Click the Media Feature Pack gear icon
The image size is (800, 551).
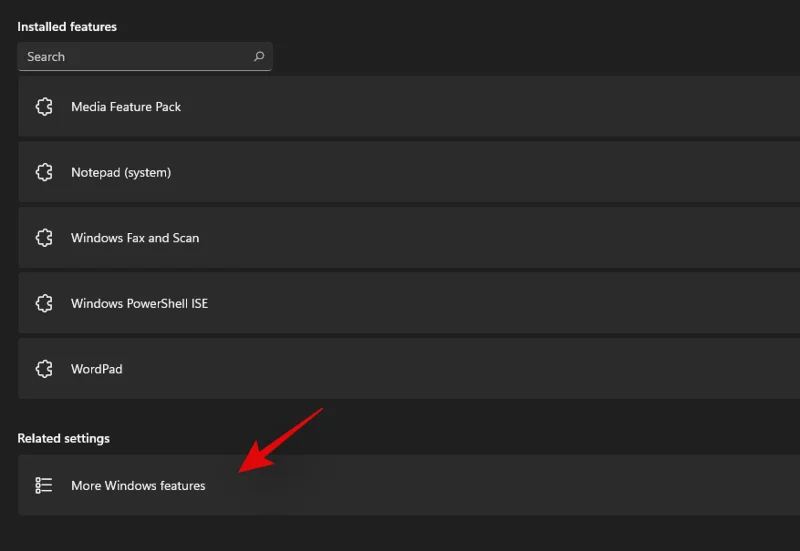coord(44,107)
